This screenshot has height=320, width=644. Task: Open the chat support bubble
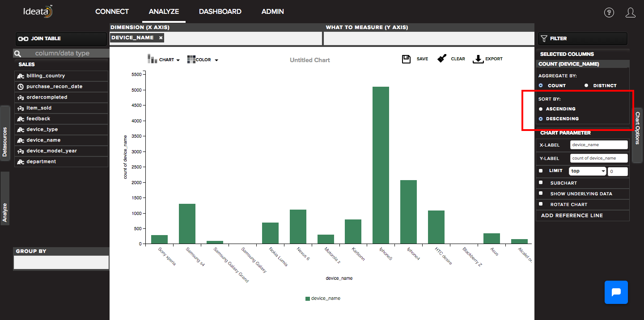(616, 292)
